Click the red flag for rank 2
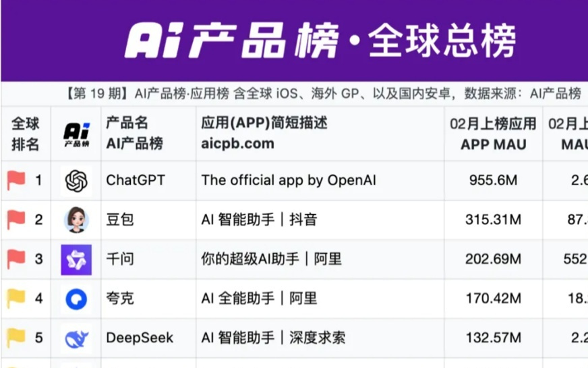The width and height of the screenshot is (588, 368). 16,219
